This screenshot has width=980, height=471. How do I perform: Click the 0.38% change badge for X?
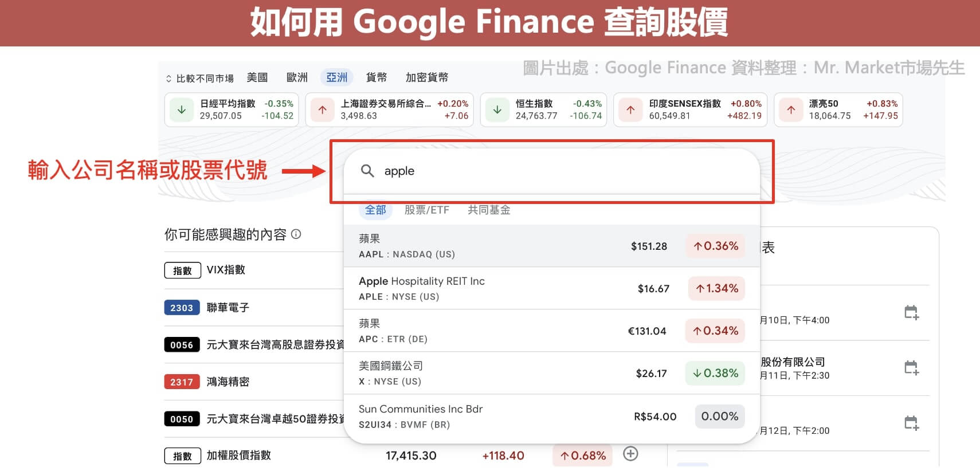[x=715, y=373]
